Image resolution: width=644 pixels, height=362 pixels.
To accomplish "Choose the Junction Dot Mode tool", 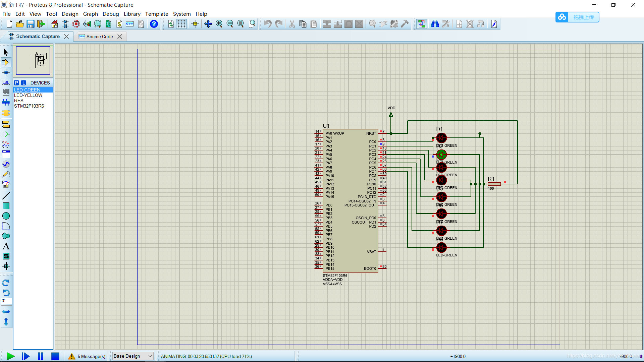I will 6,72.
